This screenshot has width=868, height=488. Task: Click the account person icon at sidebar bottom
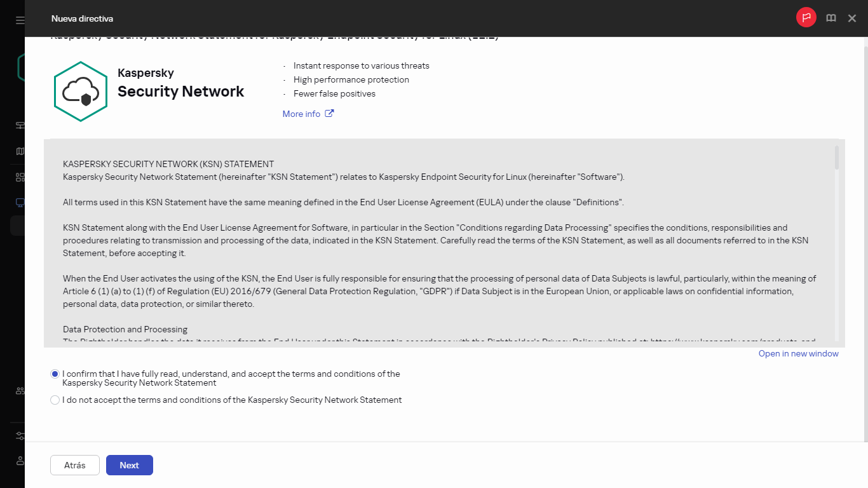(19, 461)
